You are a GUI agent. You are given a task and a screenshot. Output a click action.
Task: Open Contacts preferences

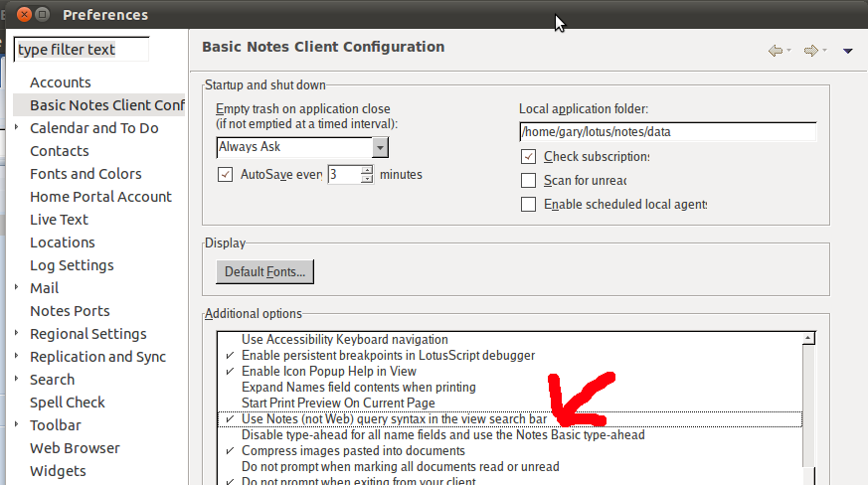[60, 151]
